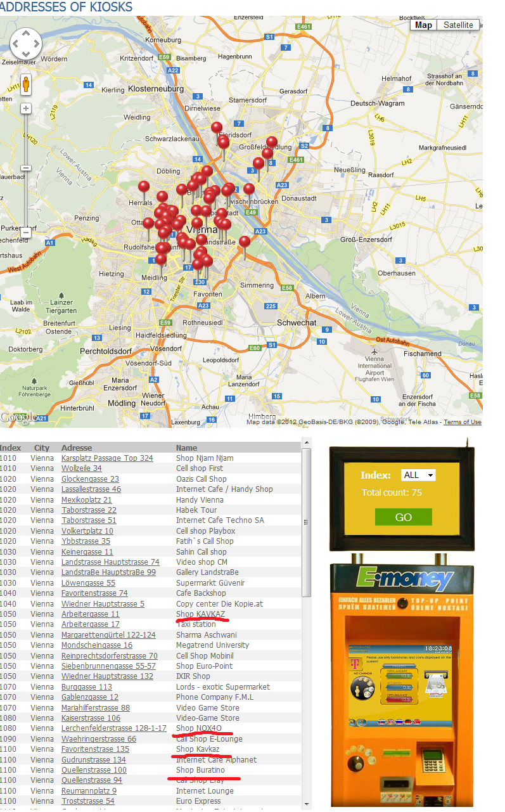Screen dimensions: 505x812
Task: Open Taborstrasse 22 address link
Action: [89, 510]
